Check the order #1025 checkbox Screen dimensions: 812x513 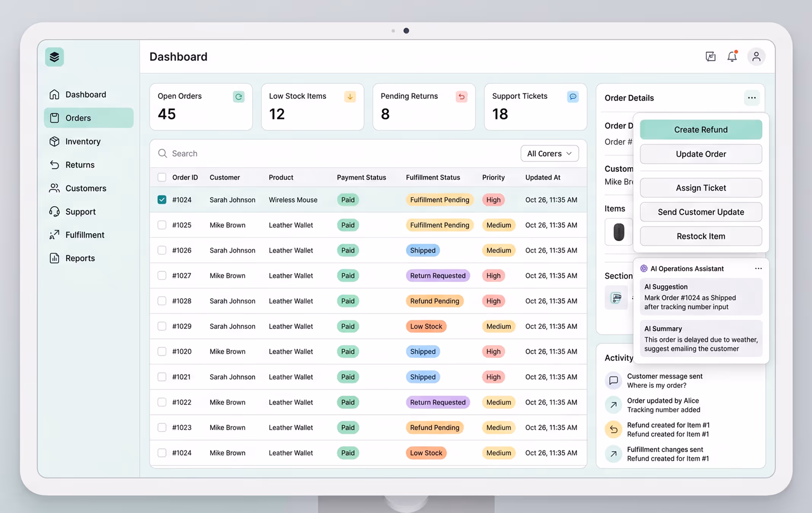coord(162,225)
